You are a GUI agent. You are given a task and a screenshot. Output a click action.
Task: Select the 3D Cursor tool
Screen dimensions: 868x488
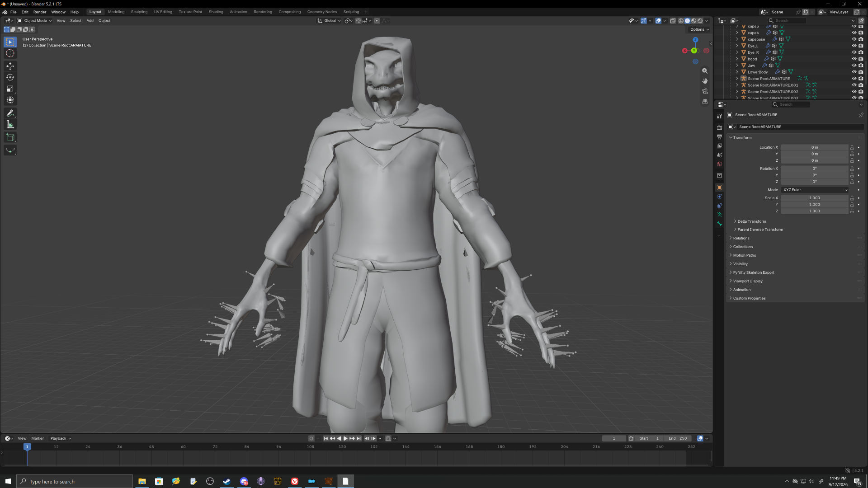click(10, 53)
